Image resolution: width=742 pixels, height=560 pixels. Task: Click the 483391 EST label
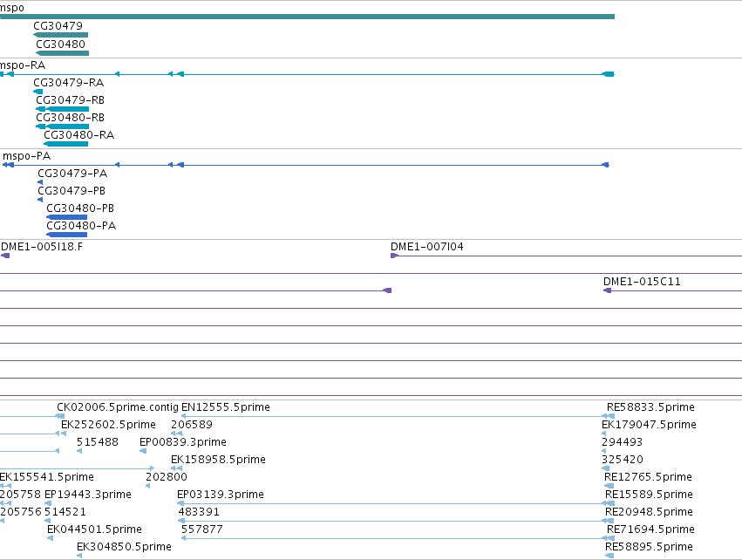point(199,513)
